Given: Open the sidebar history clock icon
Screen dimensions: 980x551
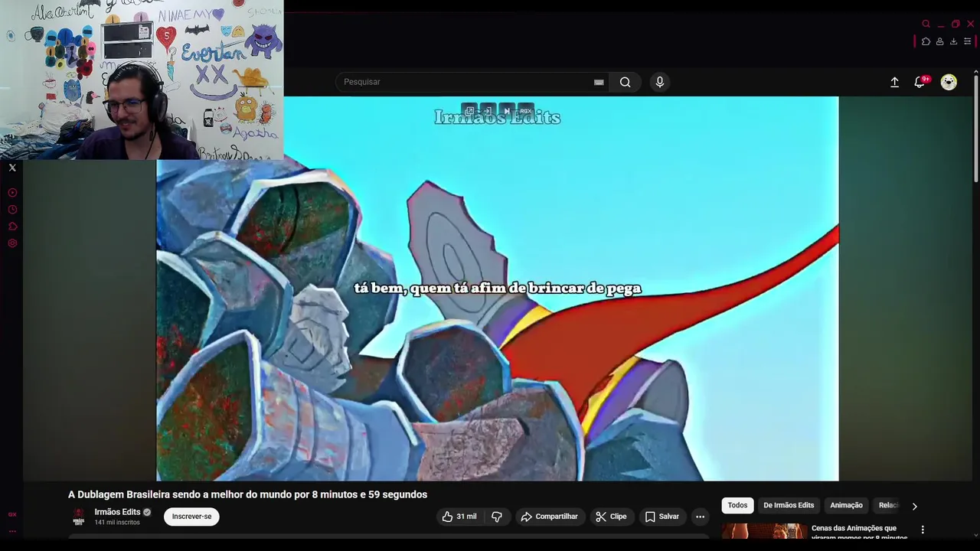Looking at the screenshot, I should 12,210.
